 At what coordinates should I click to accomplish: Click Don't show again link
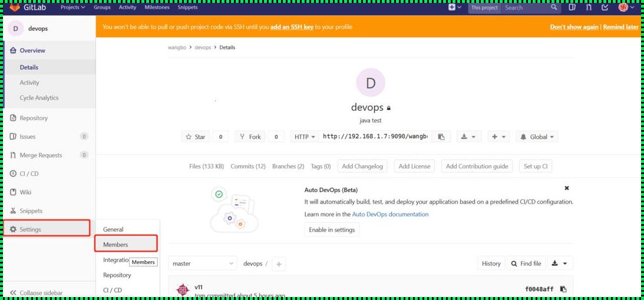[x=574, y=27]
